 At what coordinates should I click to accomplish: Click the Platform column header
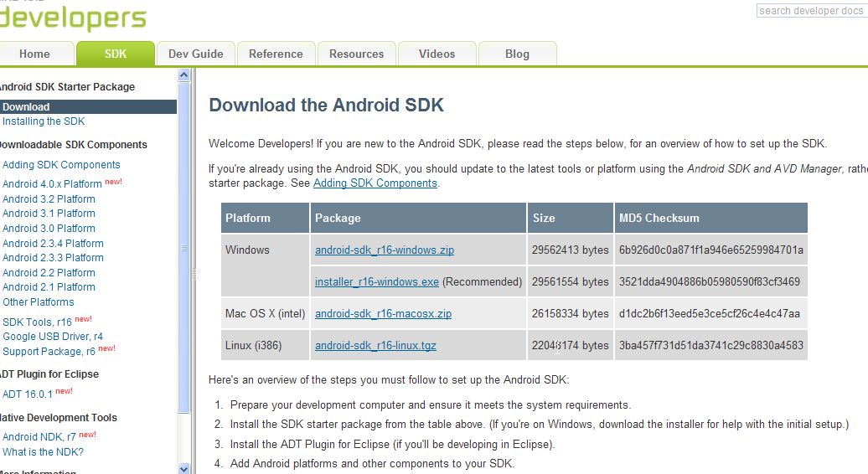tap(265, 218)
